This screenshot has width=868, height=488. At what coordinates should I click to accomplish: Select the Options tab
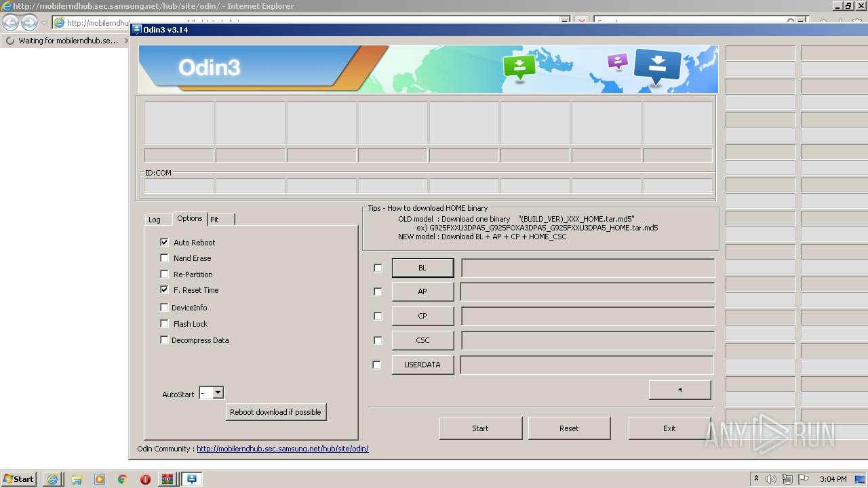pos(190,218)
